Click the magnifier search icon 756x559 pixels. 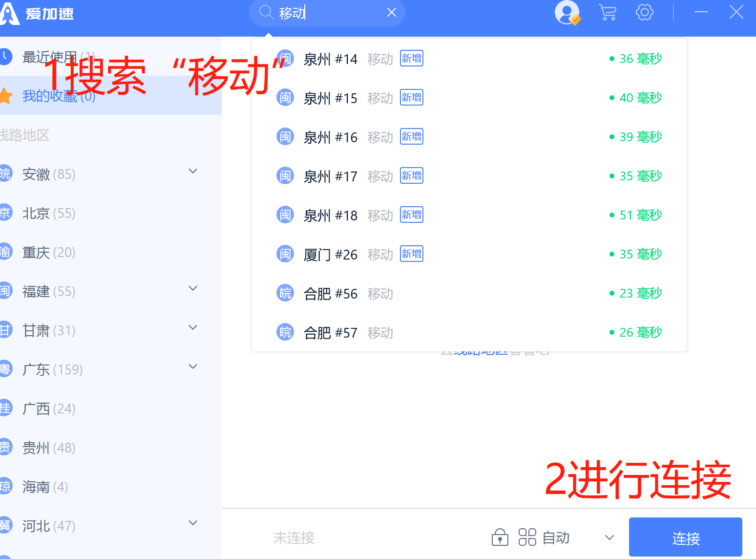[266, 12]
